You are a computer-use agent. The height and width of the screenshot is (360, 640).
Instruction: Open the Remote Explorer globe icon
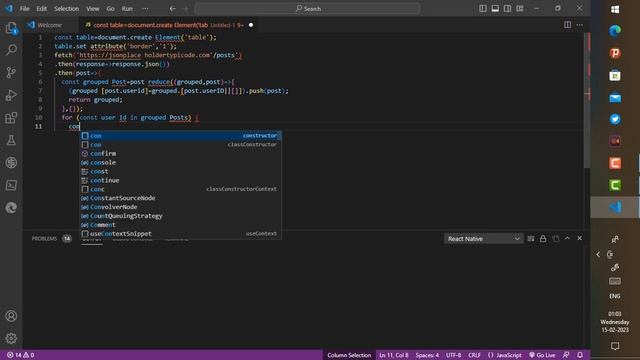tap(11, 163)
